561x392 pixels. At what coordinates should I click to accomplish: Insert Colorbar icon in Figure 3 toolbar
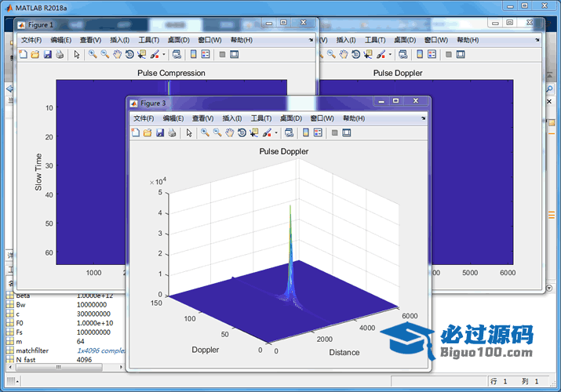click(x=305, y=133)
